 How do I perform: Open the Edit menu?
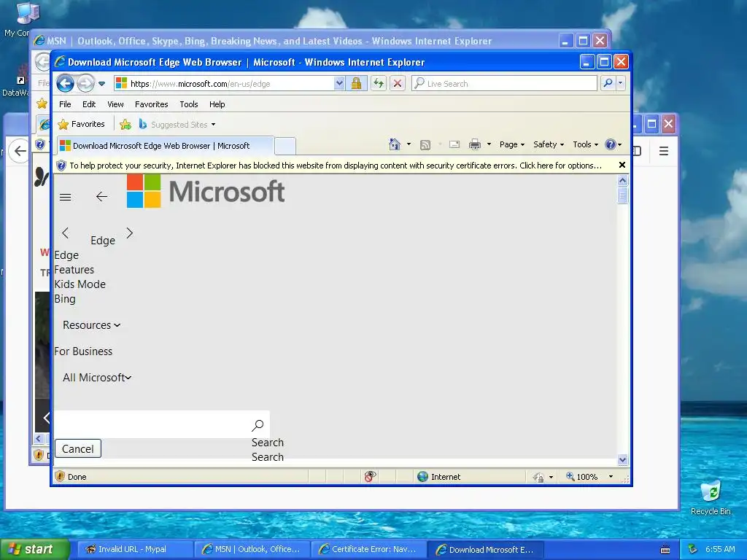click(x=88, y=104)
